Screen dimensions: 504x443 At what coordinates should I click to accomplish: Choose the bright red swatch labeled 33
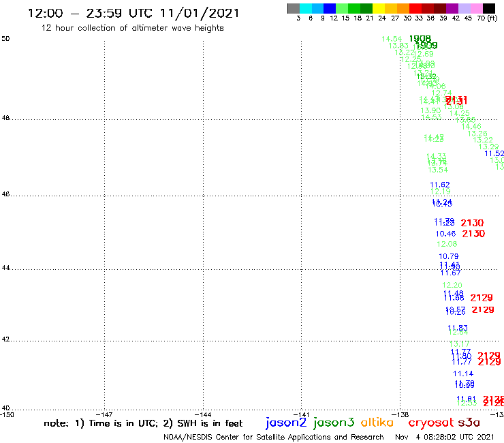(415, 8)
